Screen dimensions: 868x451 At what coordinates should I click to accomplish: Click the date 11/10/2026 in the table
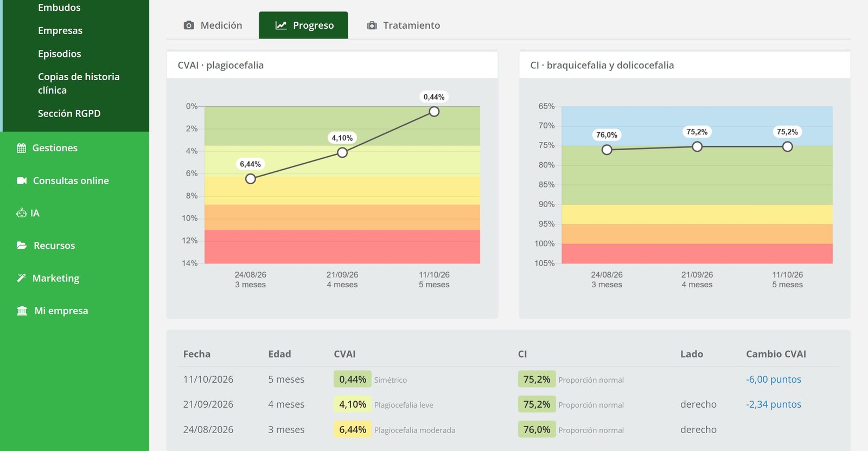tap(208, 379)
